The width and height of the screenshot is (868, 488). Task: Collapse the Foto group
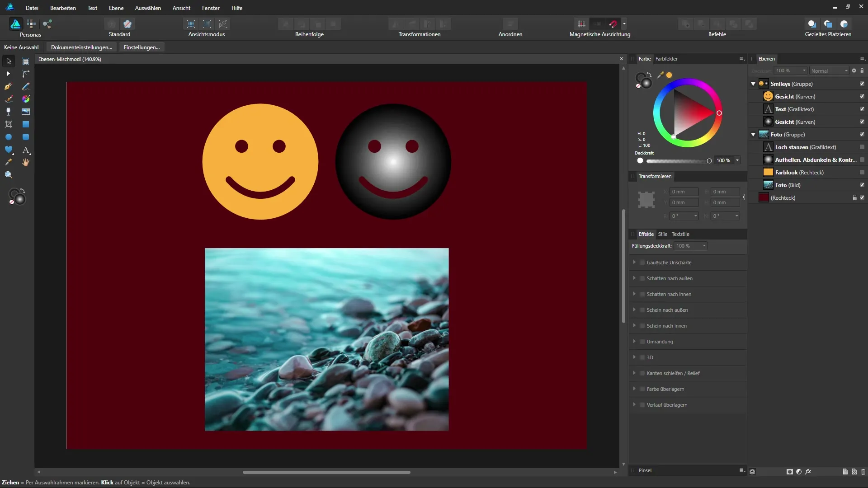point(753,135)
